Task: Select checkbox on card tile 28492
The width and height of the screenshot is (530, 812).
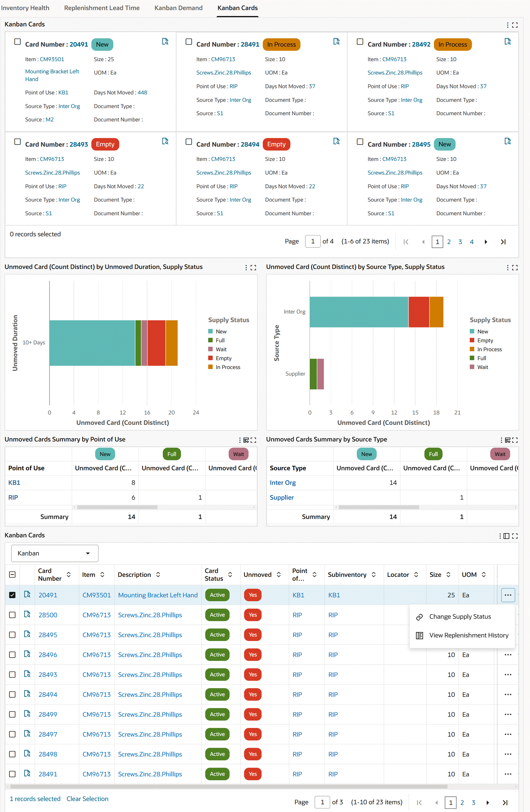Action: point(360,42)
